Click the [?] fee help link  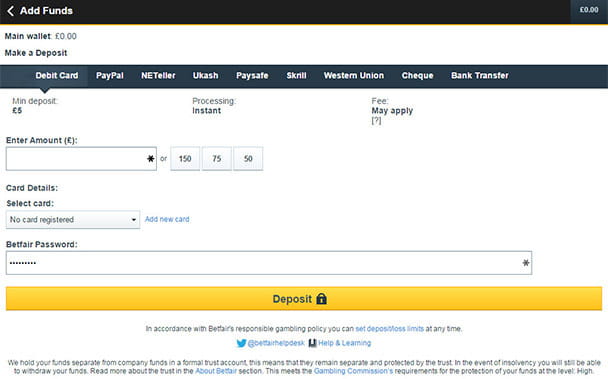(x=376, y=121)
